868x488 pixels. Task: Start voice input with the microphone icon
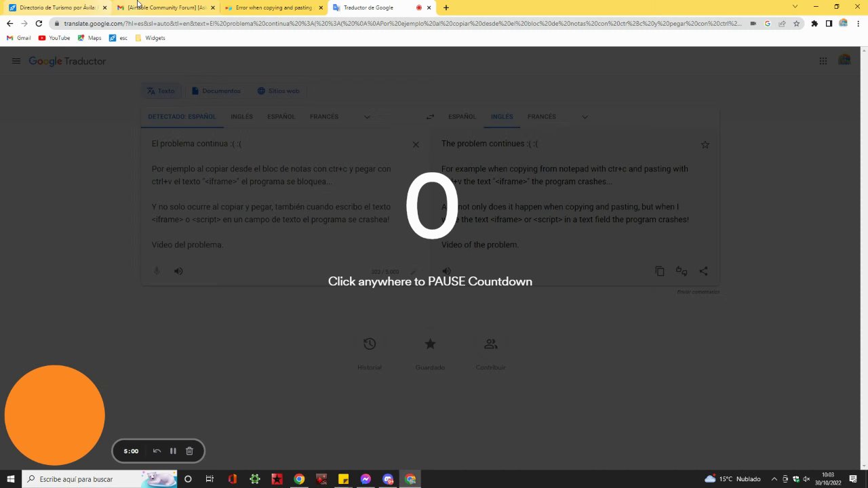point(157,271)
